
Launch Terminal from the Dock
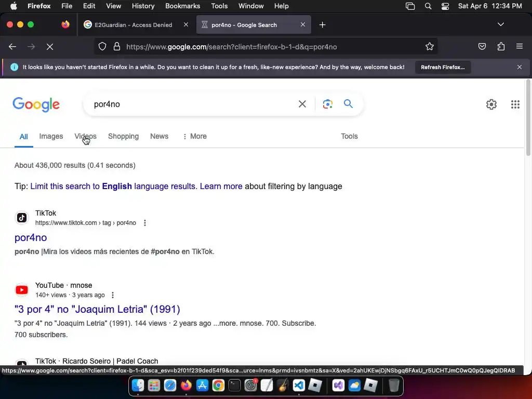[x=234, y=385]
